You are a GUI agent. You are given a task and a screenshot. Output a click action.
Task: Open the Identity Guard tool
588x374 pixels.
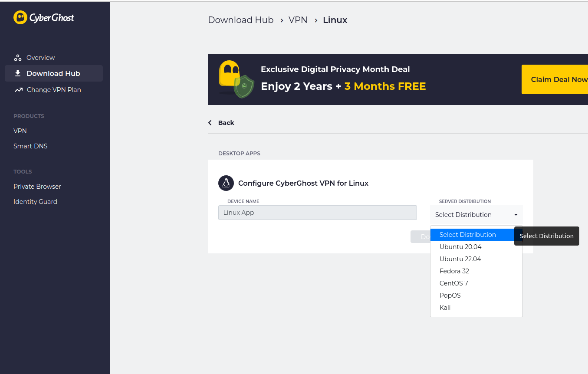point(35,202)
